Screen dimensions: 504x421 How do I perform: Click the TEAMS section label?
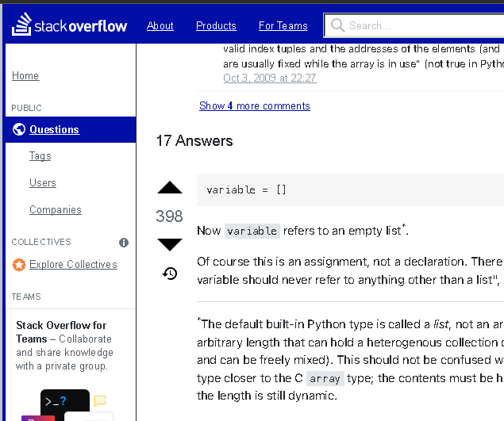[x=26, y=297]
